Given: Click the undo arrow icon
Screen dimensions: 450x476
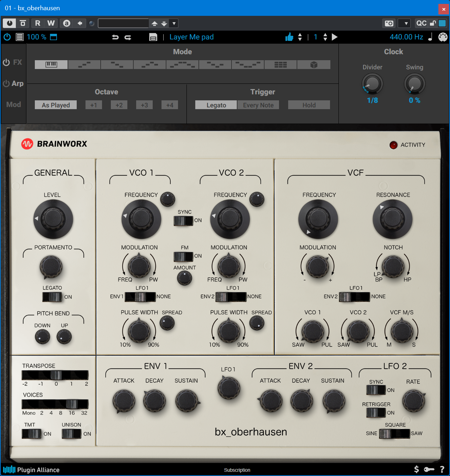Looking at the screenshot, I should pyautogui.click(x=115, y=37).
